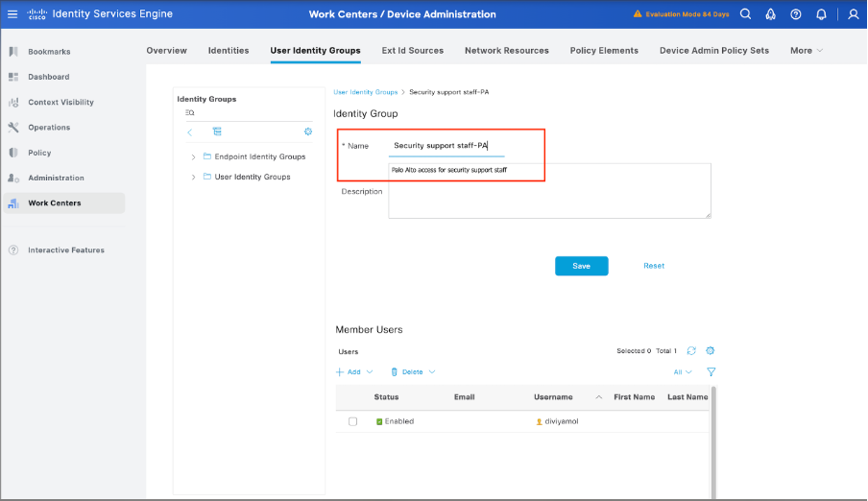Open the global search magnifier icon
This screenshot has width=868, height=501.
click(x=746, y=13)
